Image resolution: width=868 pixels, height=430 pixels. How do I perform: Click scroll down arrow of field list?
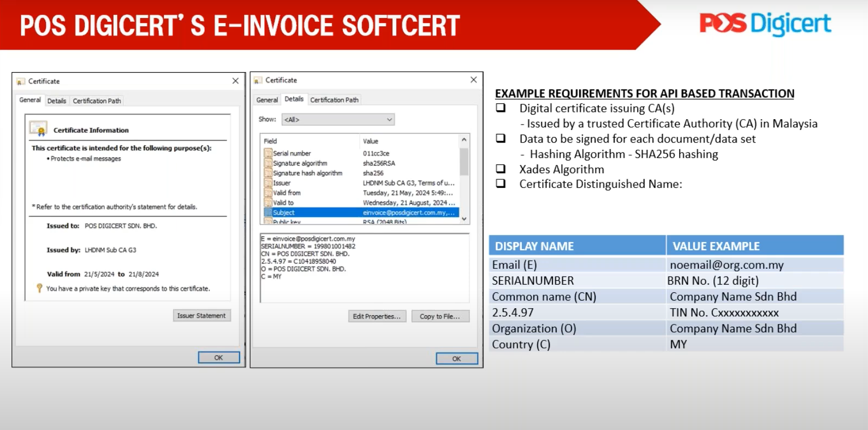464,219
